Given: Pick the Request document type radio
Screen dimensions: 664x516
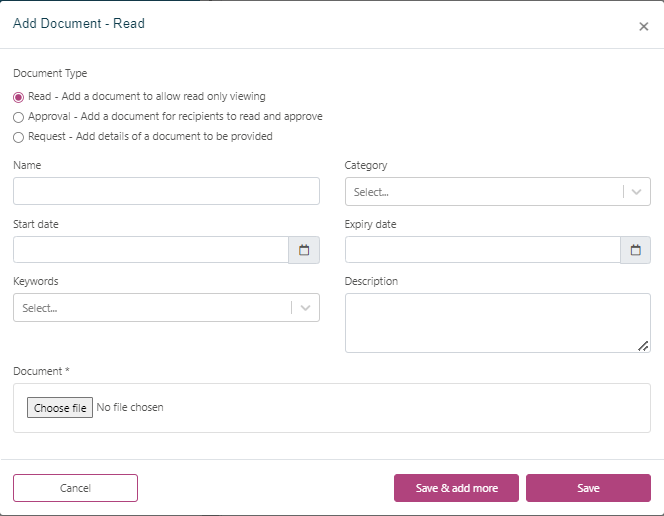Looking at the screenshot, I should point(19,137).
